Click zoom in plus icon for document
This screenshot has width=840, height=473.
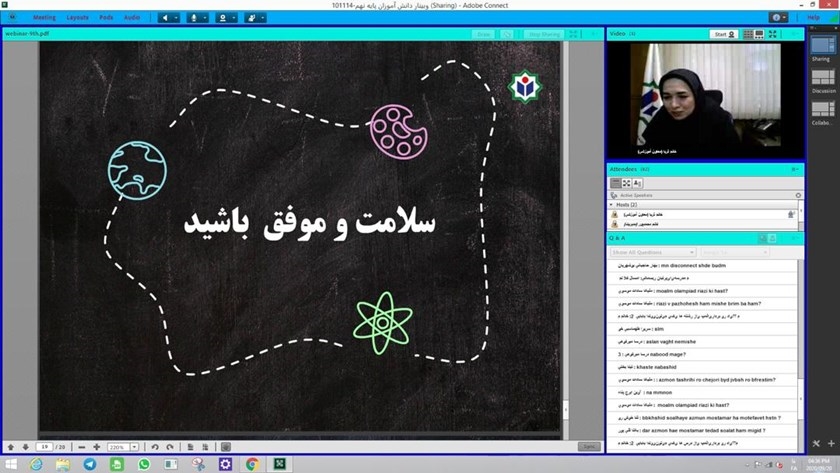pos(96,447)
